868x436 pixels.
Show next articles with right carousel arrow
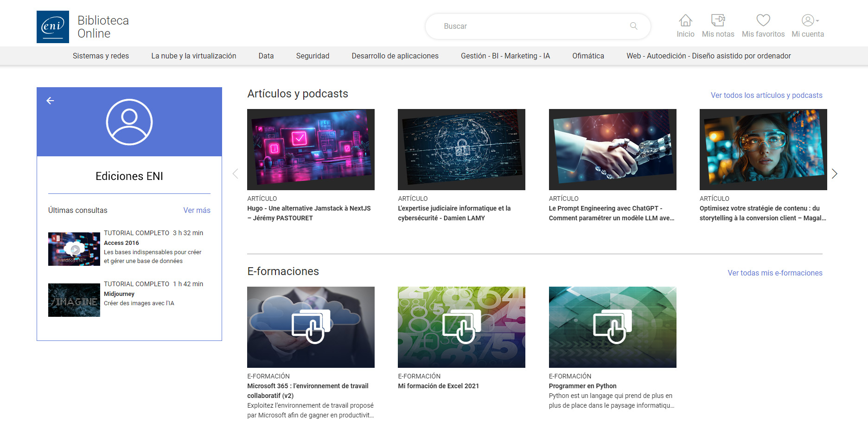[x=834, y=173]
